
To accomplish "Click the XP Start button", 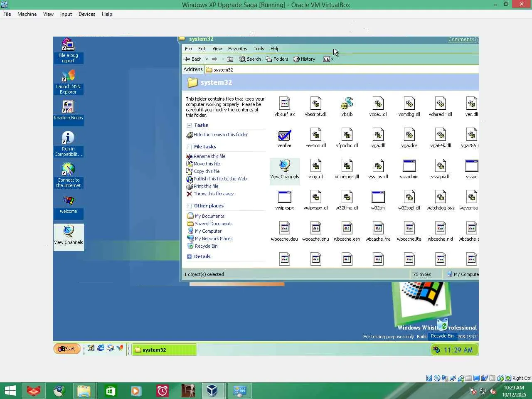I will click(x=67, y=349).
